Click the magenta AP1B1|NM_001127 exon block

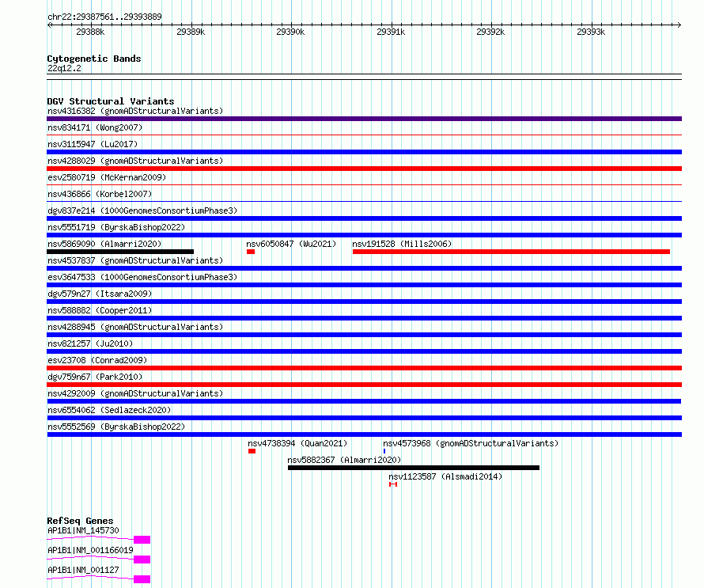click(142, 579)
